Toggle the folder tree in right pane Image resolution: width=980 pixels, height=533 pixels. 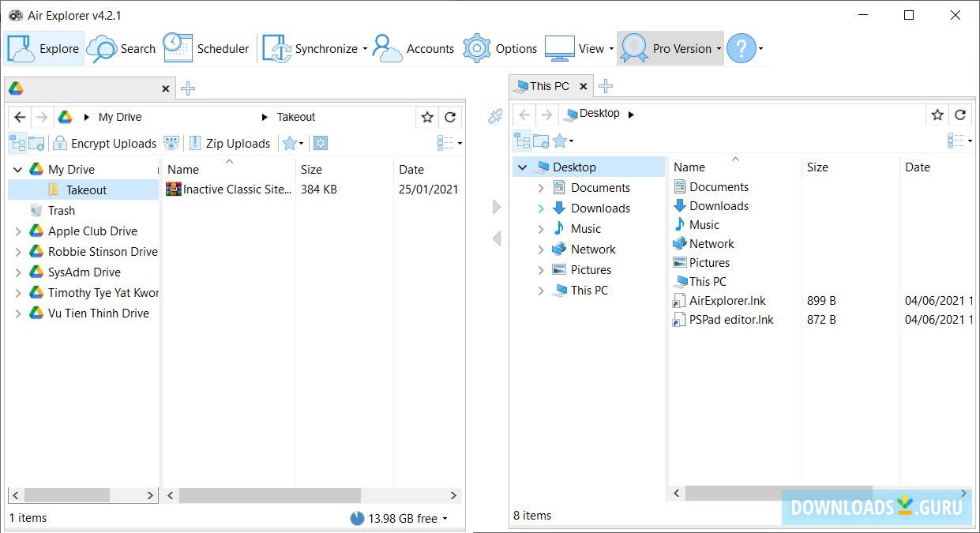[522, 141]
